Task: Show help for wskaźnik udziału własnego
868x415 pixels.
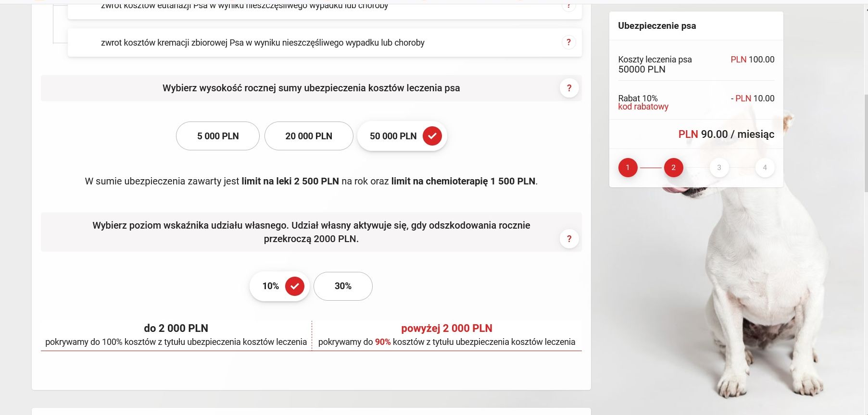Action: pos(569,239)
